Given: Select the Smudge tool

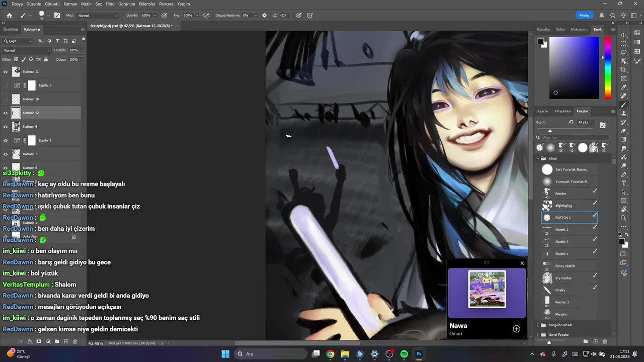Looking at the screenshot, I should 624,148.
